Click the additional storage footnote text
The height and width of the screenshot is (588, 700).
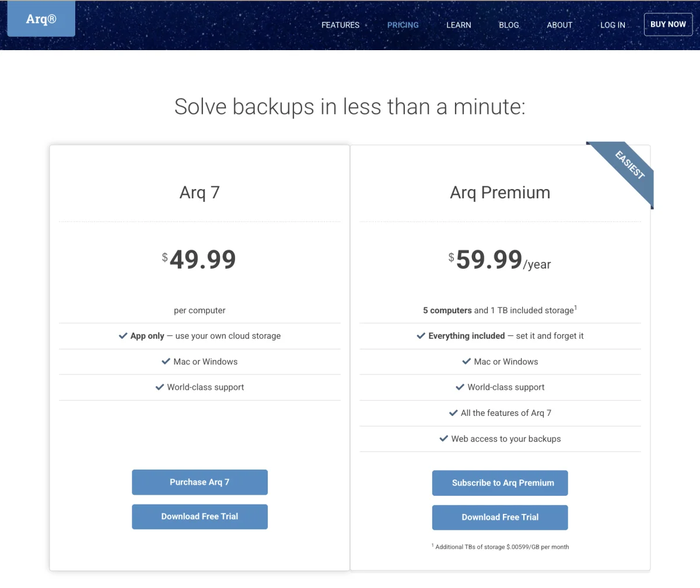coord(500,547)
